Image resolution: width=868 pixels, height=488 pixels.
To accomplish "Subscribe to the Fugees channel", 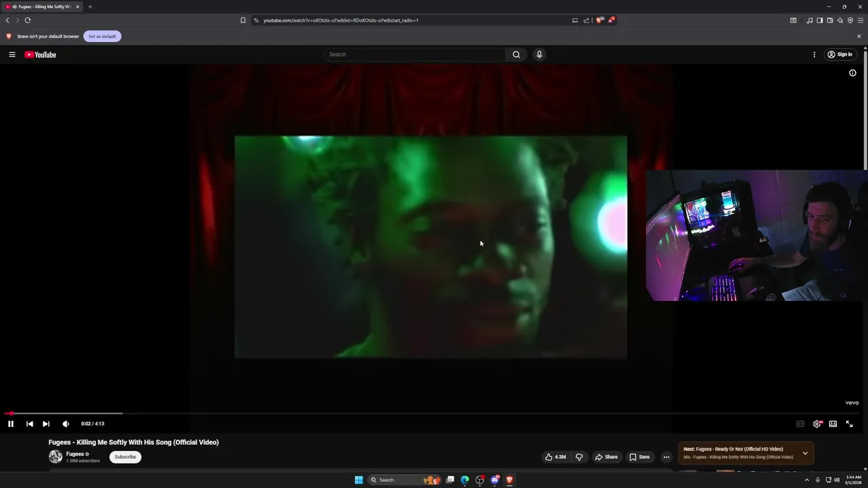I will click(x=125, y=457).
